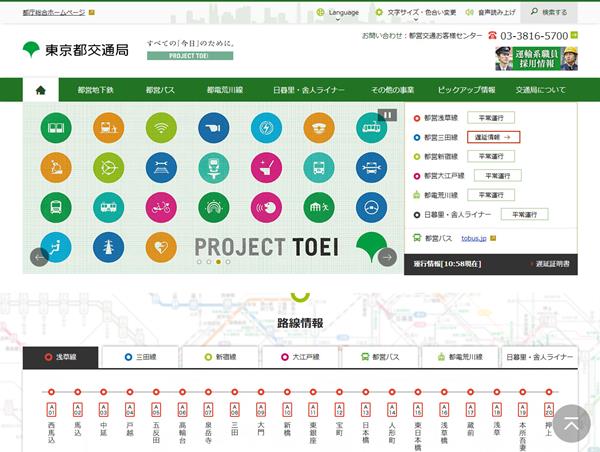
Task: Click the orange heart AED circle icon
Action: [x=161, y=247]
